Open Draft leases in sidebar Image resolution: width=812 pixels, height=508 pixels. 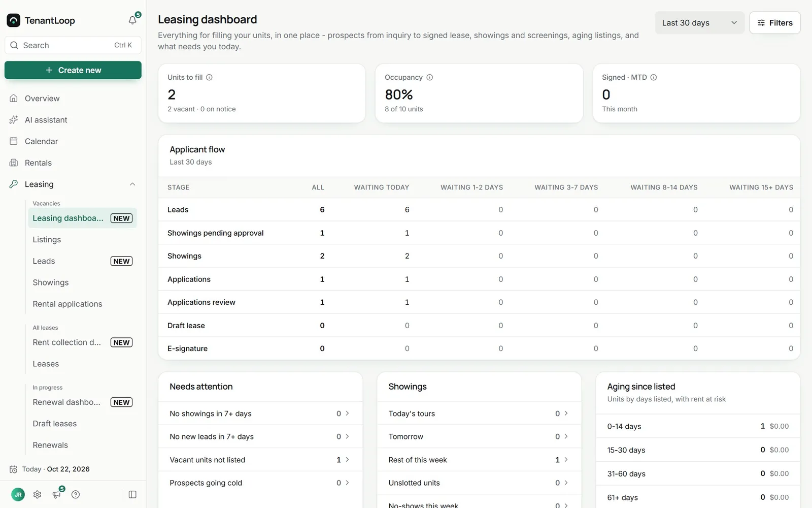click(x=83, y=424)
